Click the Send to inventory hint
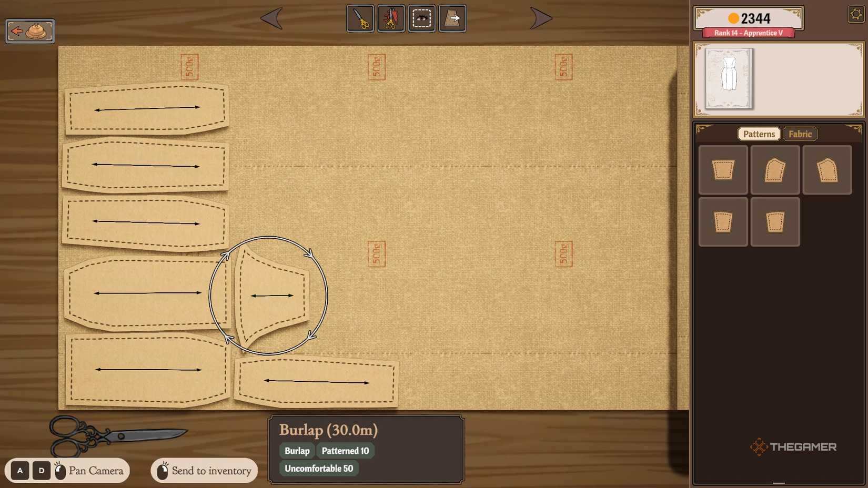The image size is (868, 488). click(x=204, y=471)
